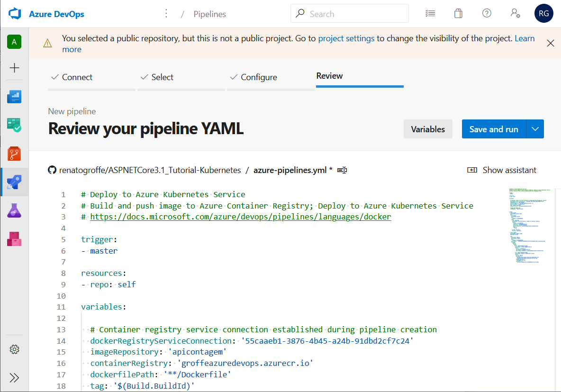
Task: Open the Help question mark icon
Action: tap(487, 13)
